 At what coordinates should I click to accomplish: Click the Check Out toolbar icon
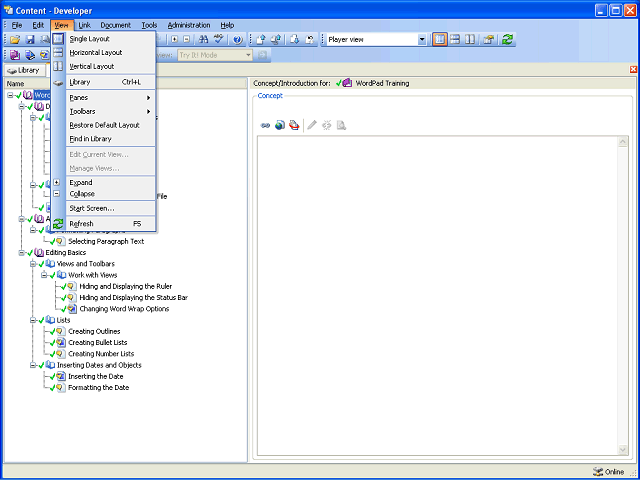click(295, 40)
